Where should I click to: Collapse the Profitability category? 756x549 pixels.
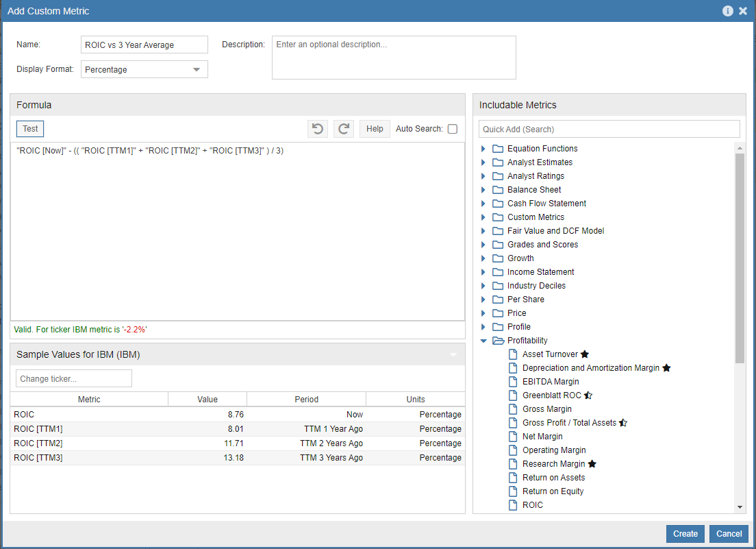(x=483, y=340)
